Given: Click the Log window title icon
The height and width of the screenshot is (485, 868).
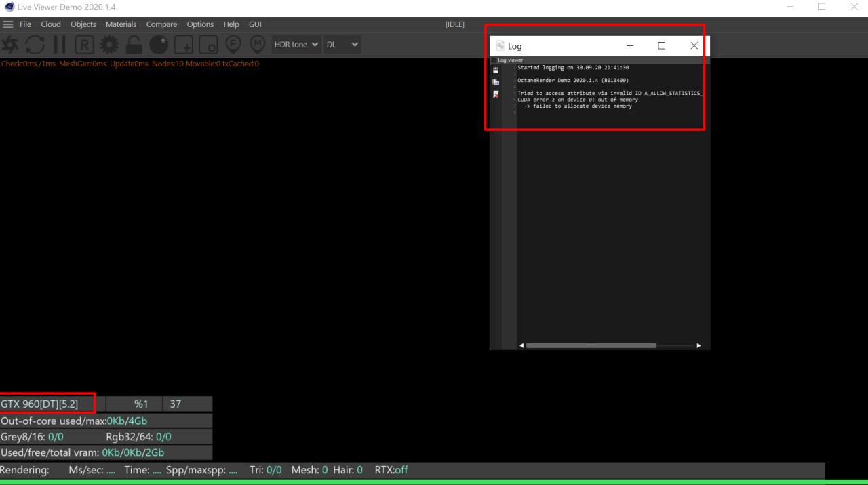Looking at the screenshot, I should click(500, 45).
